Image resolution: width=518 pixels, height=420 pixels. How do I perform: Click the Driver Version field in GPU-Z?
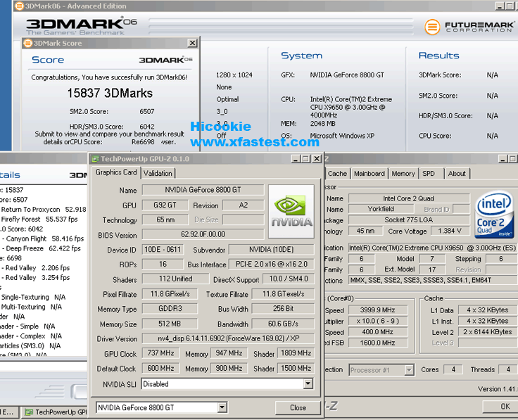pos(228,338)
